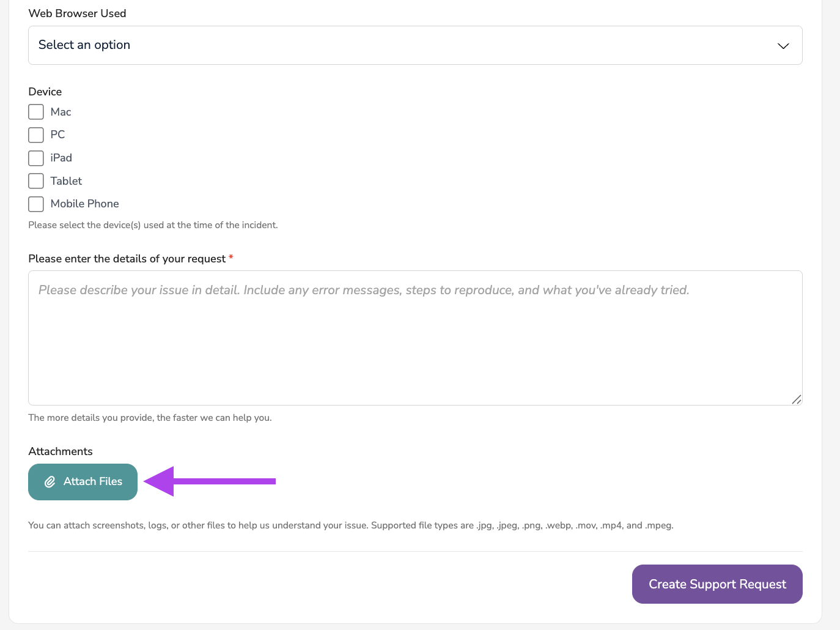Viewport: 840px width, 630px height.
Task: Click the "Please enter the details" field label
Action: (127, 259)
